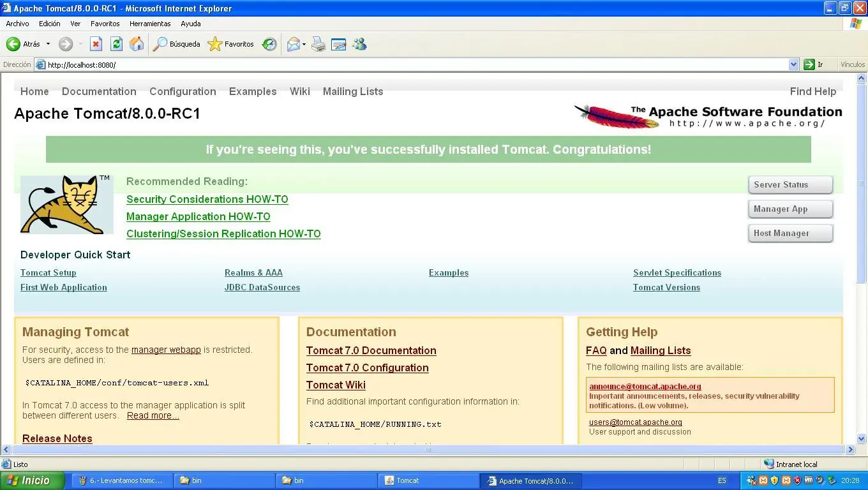Open Manager Application HOW-TO link
This screenshot has height=490, width=868.
pyautogui.click(x=198, y=216)
